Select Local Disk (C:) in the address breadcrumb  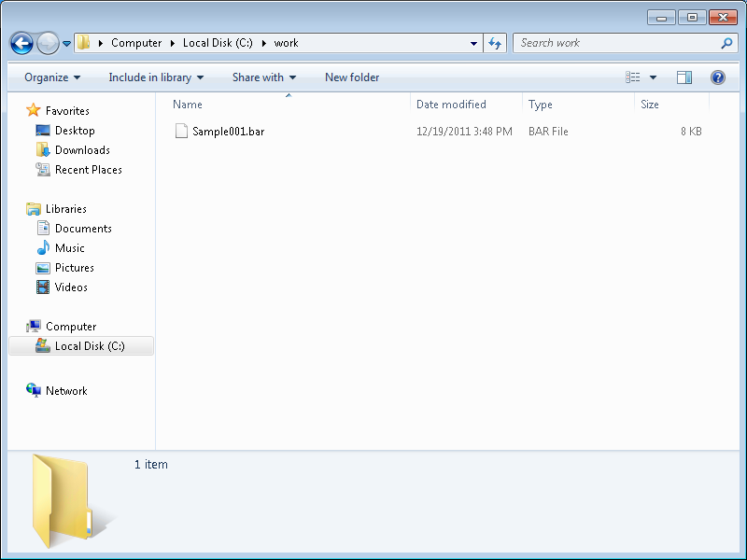click(218, 43)
